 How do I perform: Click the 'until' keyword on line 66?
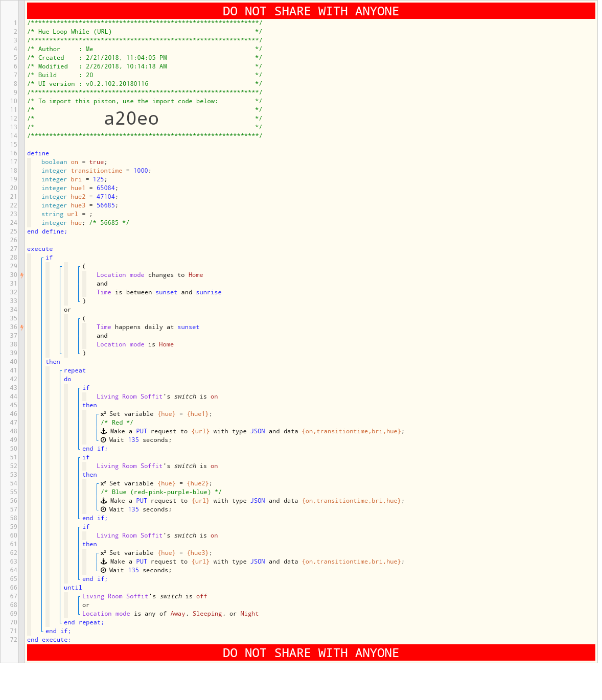(73, 588)
